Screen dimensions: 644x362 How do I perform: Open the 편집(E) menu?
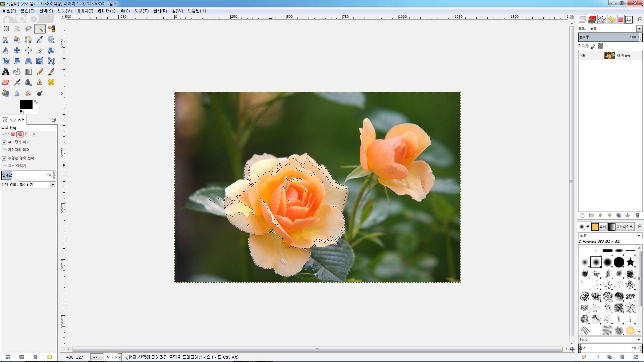pos(28,11)
